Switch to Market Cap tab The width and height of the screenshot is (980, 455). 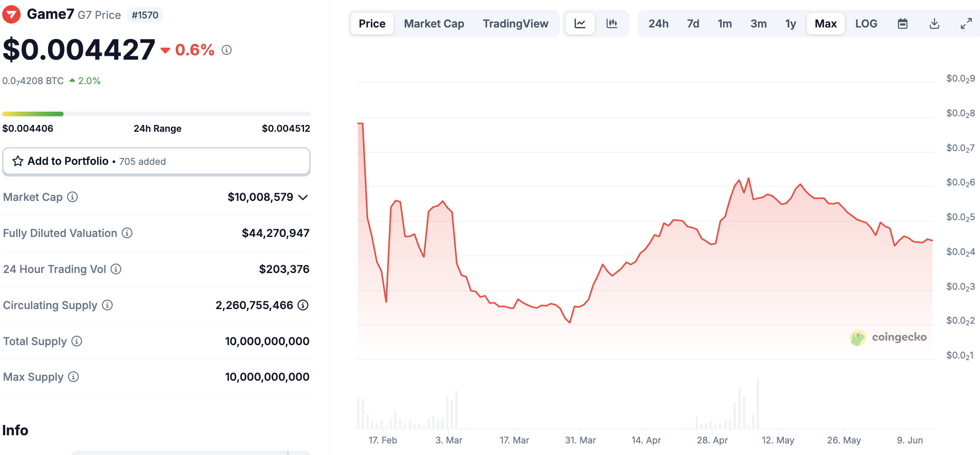434,24
